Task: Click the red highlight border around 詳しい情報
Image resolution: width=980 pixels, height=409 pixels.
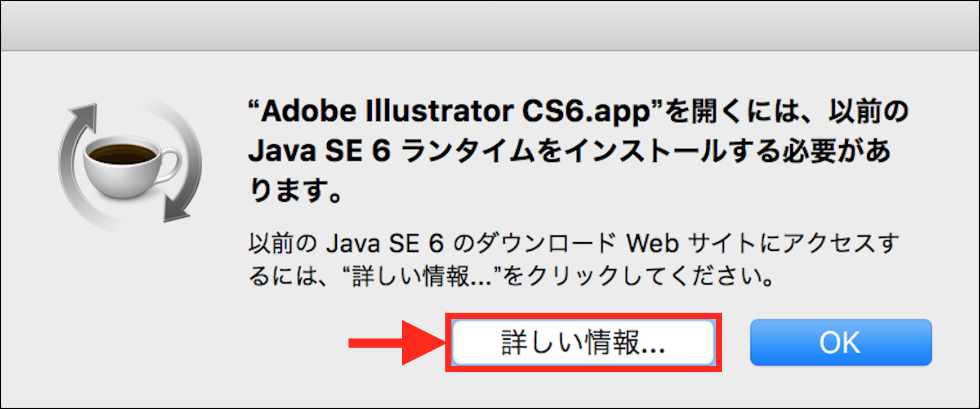Action: click(584, 315)
